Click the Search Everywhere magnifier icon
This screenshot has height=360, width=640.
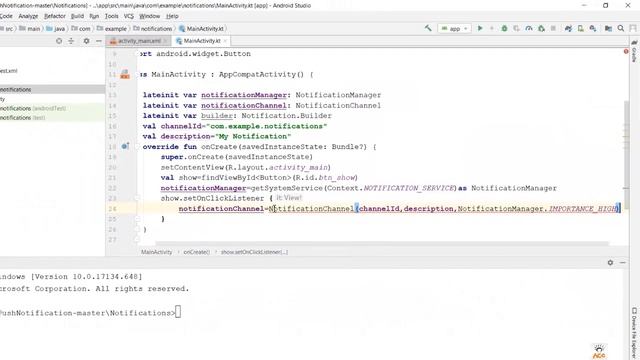(621, 28)
